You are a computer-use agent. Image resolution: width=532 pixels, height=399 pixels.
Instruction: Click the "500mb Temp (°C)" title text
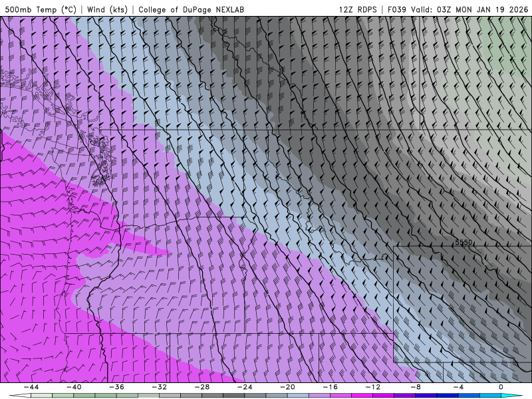[41, 9]
